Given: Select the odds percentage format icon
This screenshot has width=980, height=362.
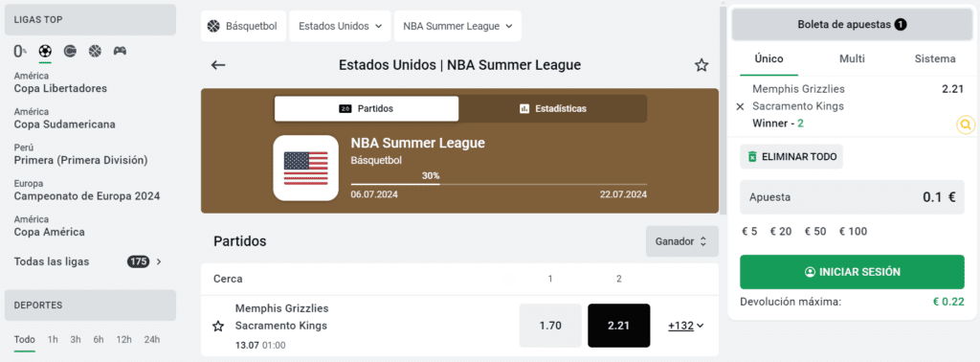Looking at the screenshot, I should tap(20, 52).
